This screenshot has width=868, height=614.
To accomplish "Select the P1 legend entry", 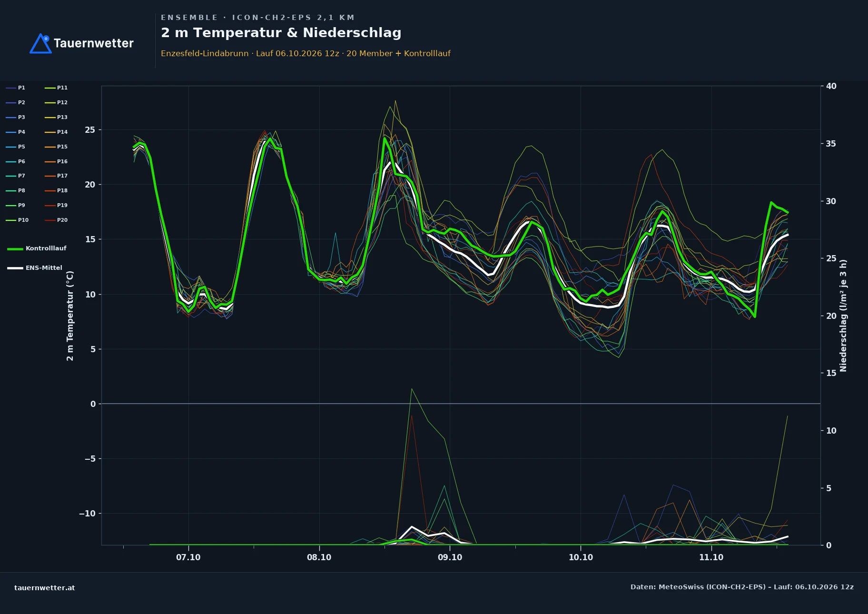I will [x=16, y=88].
